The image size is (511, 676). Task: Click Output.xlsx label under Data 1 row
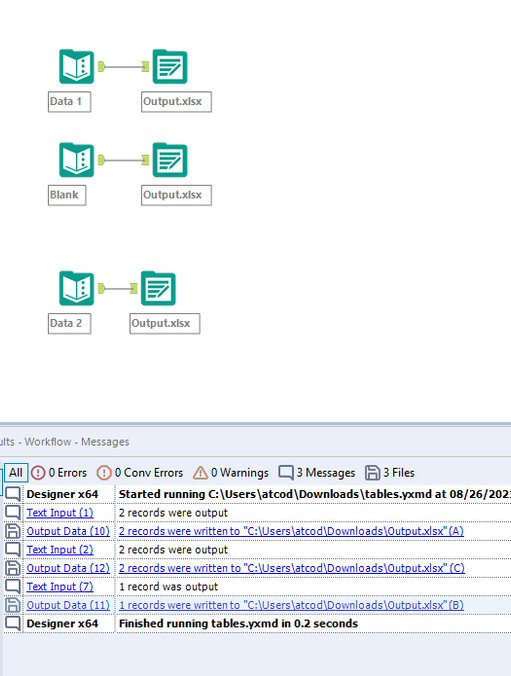(x=176, y=102)
